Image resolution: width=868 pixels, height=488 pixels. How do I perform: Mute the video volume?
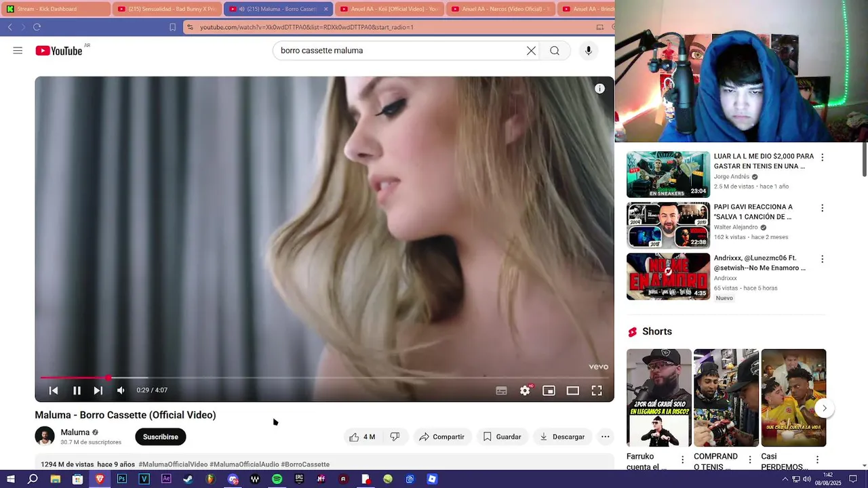click(x=121, y=390)
